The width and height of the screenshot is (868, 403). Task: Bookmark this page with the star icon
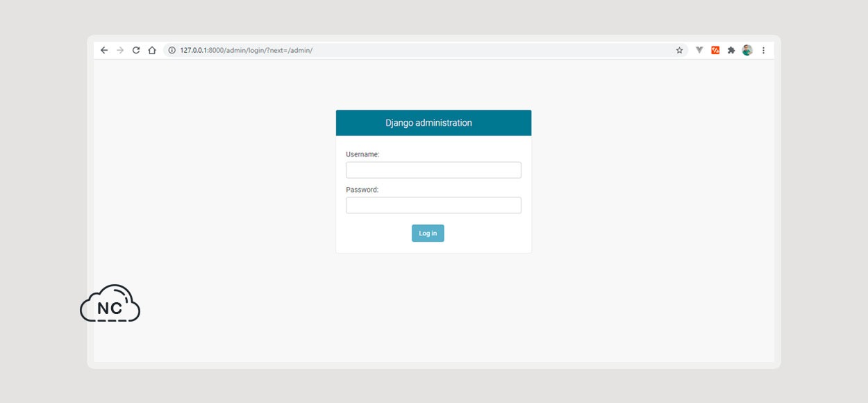679,50
